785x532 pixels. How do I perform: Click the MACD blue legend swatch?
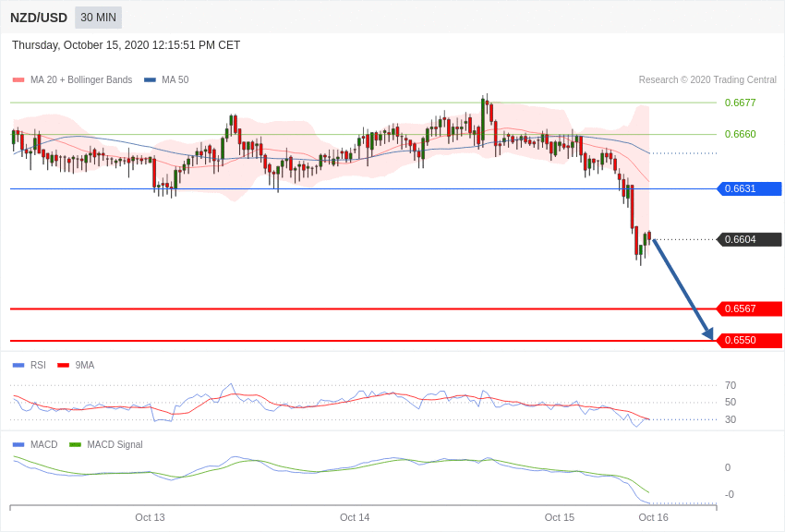coord(18,444)
